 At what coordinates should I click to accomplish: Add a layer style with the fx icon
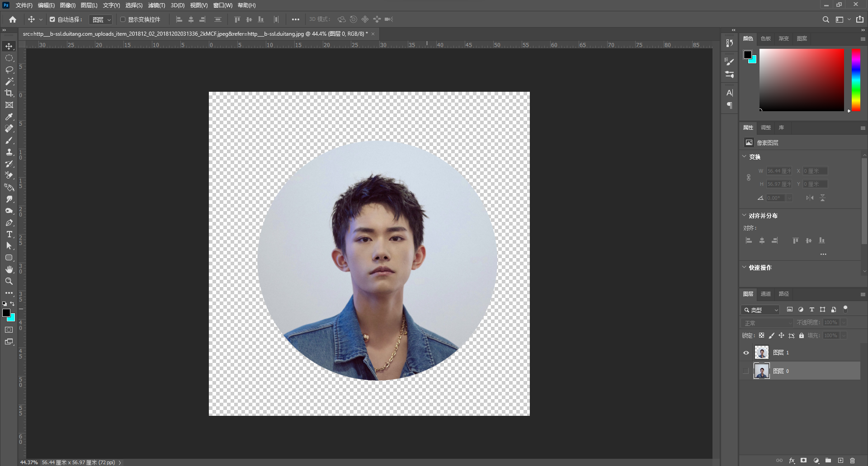point(792,461)
